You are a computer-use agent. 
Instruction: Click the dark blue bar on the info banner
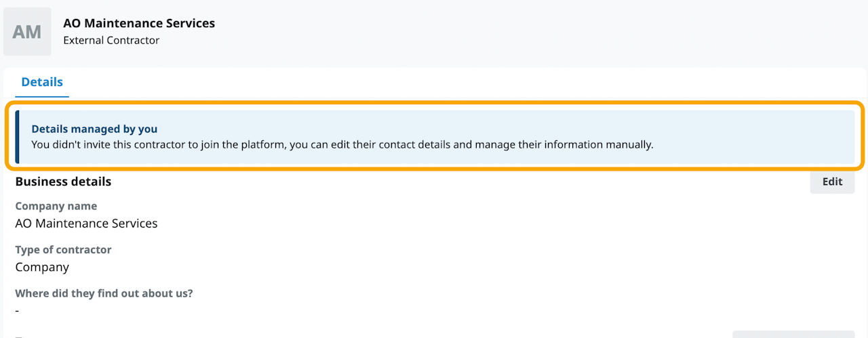17,137
